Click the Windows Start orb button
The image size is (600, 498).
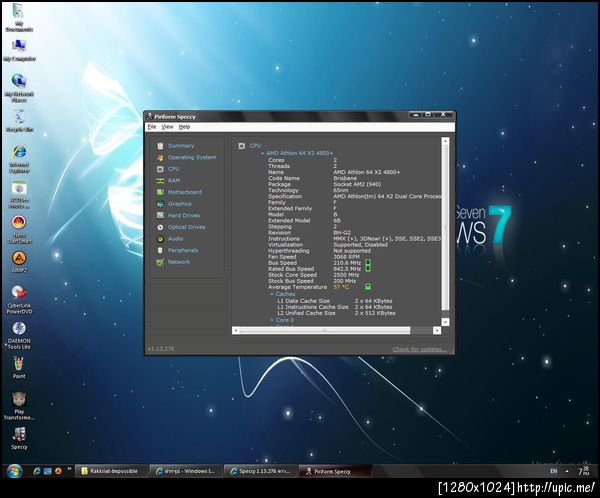[x=15, y=471]
